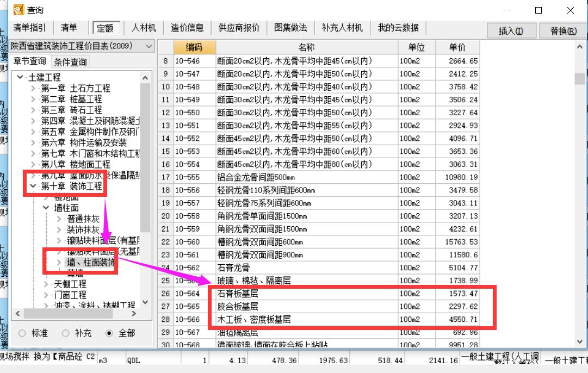Click the 插入(I) button
Viewport: 588px width, 373px height.
click(x=511, y=31)
